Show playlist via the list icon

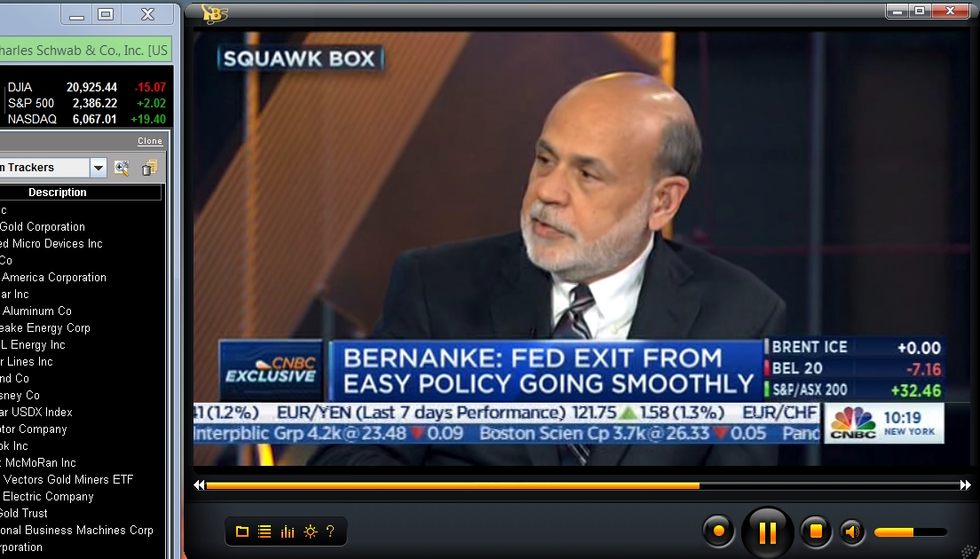tap(265, 531)
